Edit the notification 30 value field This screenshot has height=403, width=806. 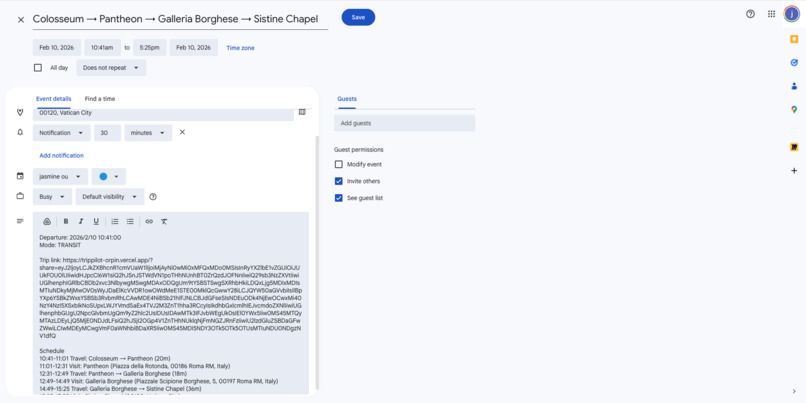click(x=107, y=133)
